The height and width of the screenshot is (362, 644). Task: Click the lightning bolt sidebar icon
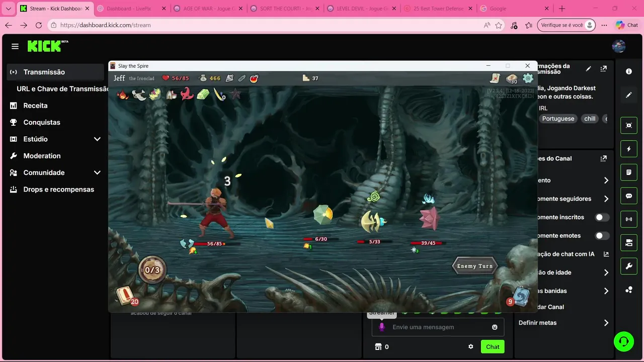pos(629,149)
